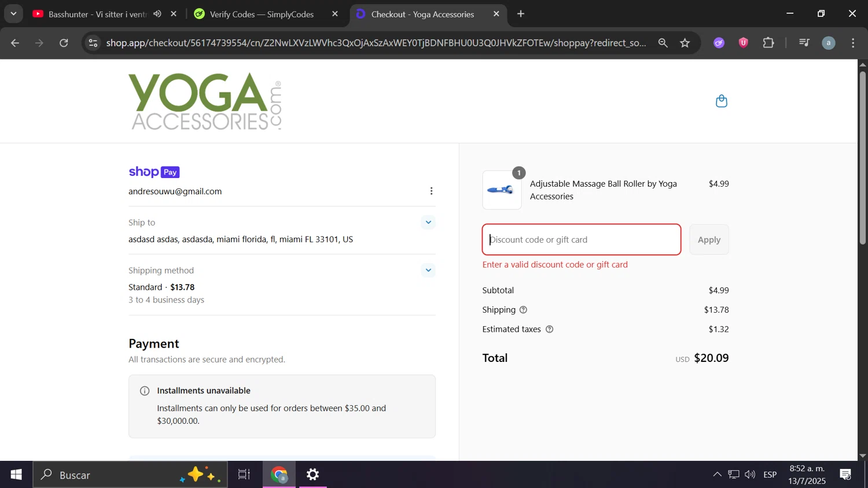
Task: Click the 'Standard · $13.78' shipping text
Action: (x=161, y=287)
